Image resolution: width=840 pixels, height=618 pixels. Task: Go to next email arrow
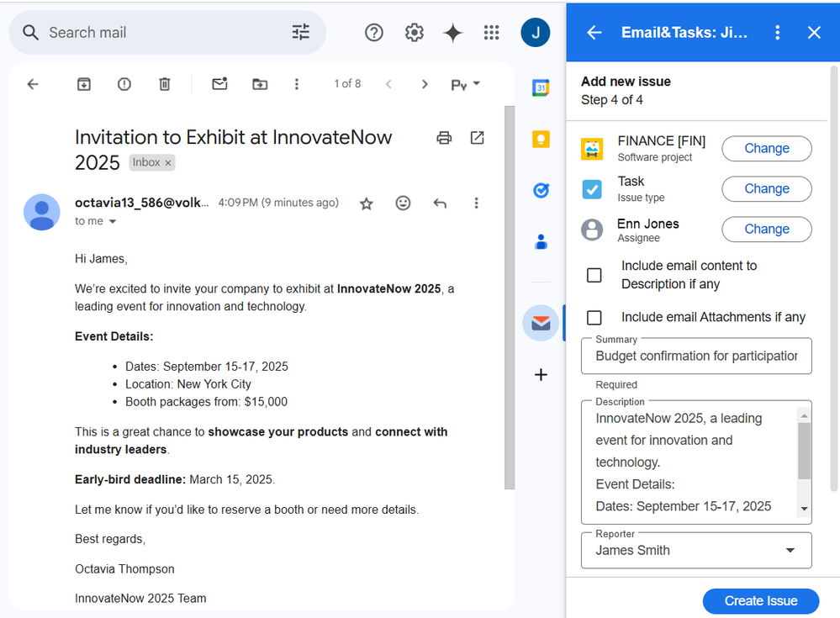425,84
